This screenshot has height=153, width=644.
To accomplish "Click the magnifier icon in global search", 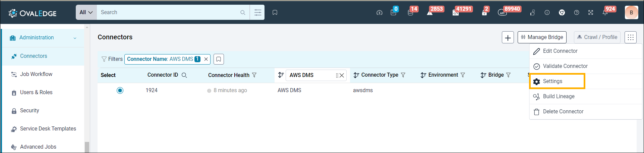I will [243, 12].
